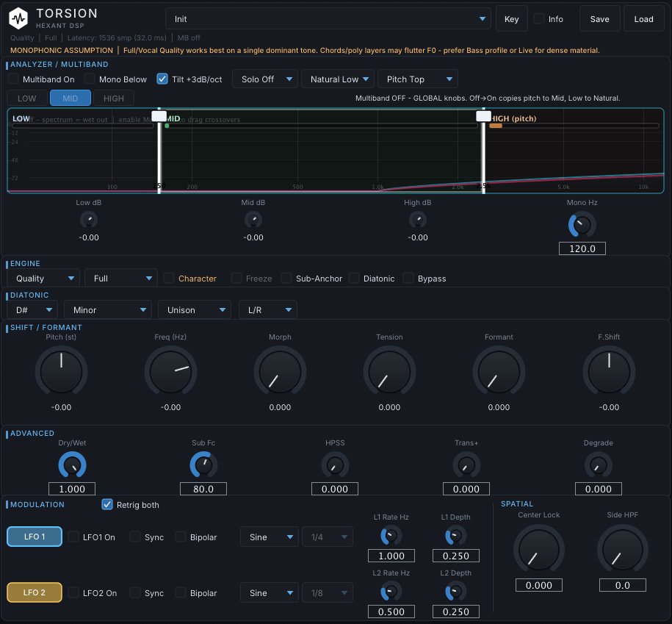Click the Formant knob
Viewport: 672px width, 624px height.
point(499,371)
